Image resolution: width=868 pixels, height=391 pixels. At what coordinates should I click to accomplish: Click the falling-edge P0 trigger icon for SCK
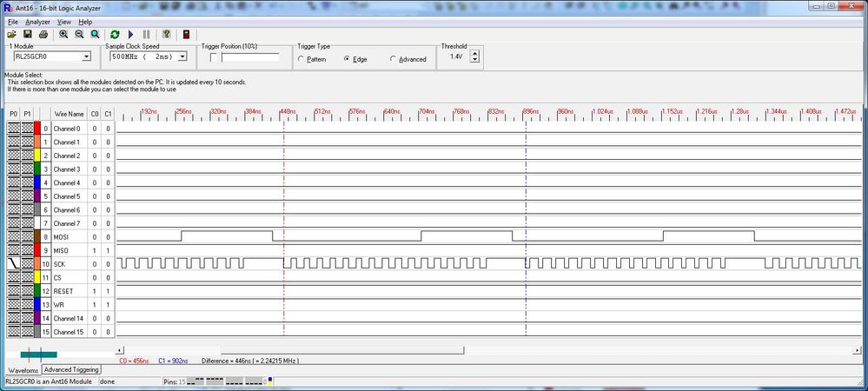coord(14,264)
